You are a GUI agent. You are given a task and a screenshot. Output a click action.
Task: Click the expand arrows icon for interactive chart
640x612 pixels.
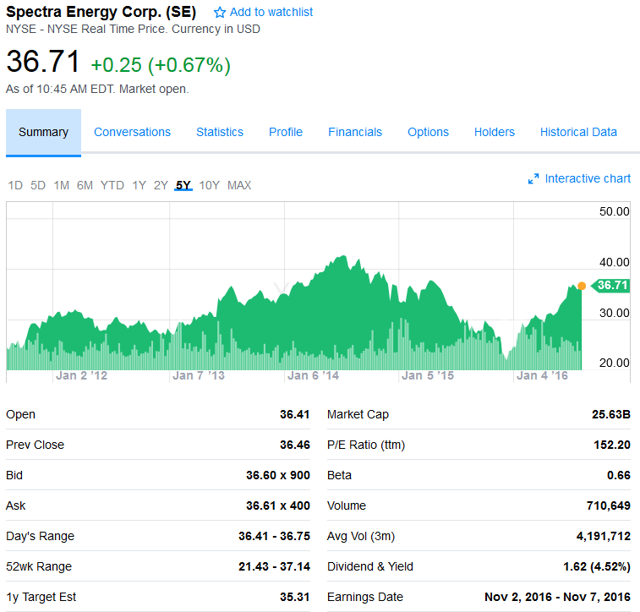pos(533,179)
